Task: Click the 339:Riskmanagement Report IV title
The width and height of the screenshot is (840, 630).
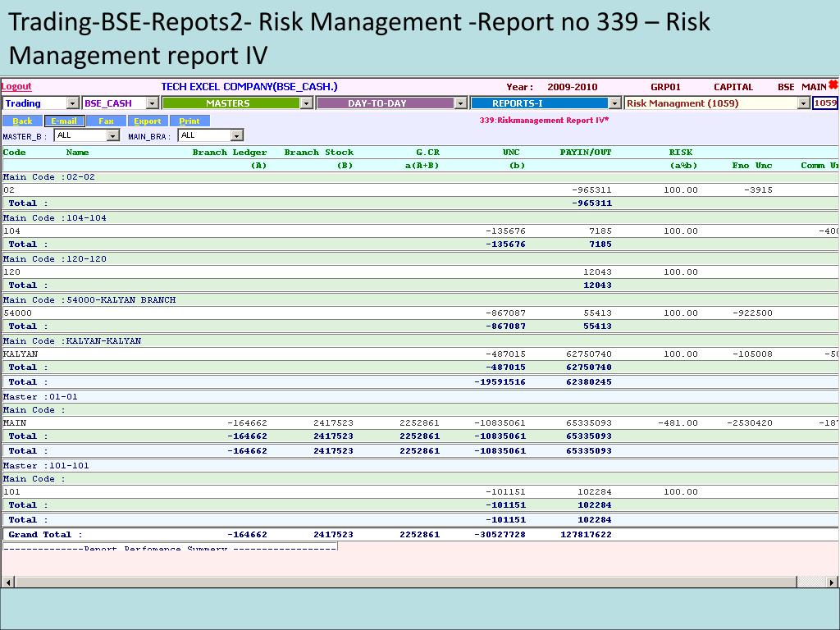Action: (545, 120)
